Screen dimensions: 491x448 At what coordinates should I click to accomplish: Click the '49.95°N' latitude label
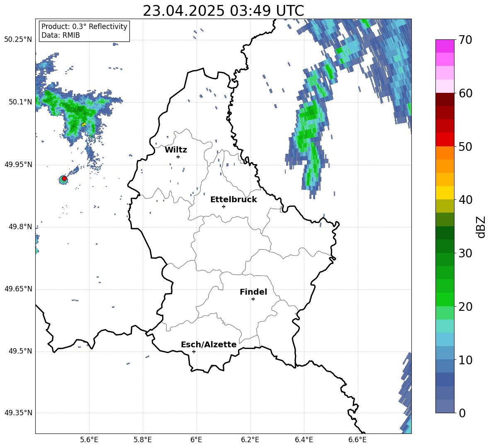tap(18, 165)
